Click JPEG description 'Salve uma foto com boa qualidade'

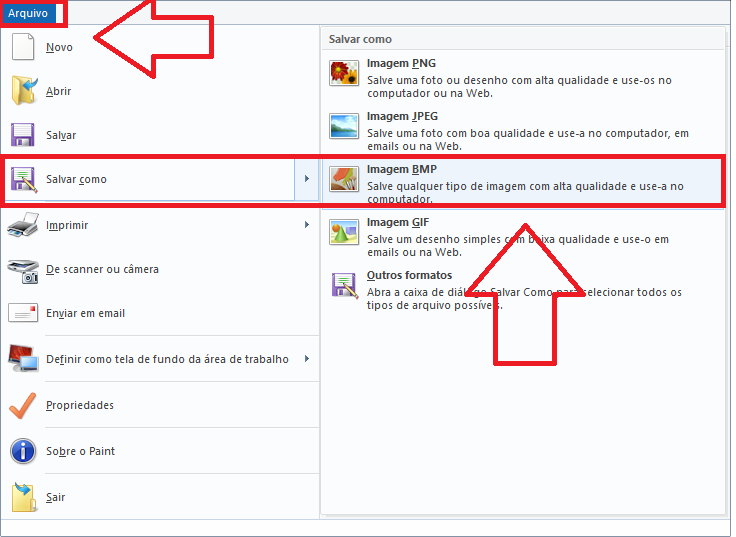(x=528, y=140)
